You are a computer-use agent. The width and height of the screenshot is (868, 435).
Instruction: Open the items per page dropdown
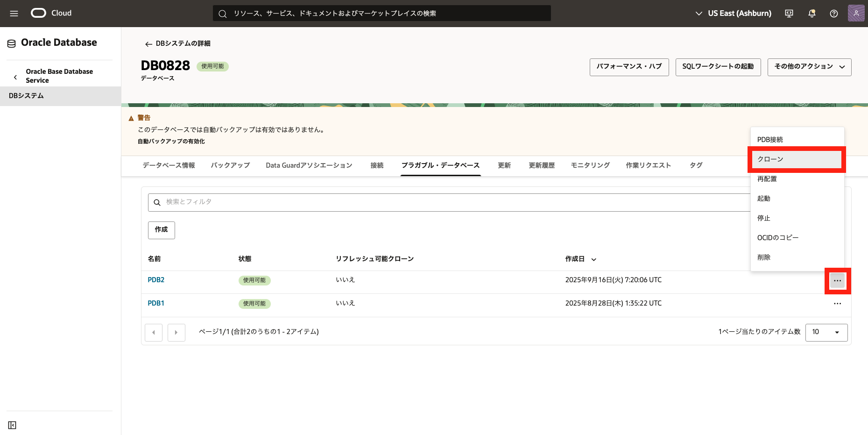tap(826, 332)
